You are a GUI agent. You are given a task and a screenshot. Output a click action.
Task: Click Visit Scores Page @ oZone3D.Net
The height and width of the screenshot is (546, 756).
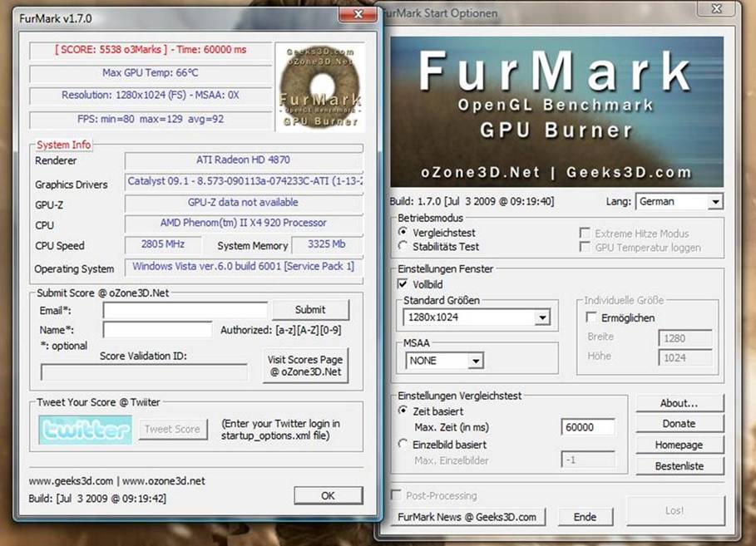pyautogui.click(x=305, y=366)
